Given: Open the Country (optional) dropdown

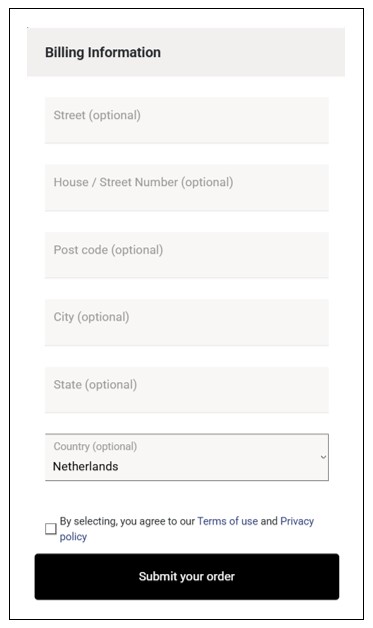Looking at the screenshot, I should tap(187, 457).
